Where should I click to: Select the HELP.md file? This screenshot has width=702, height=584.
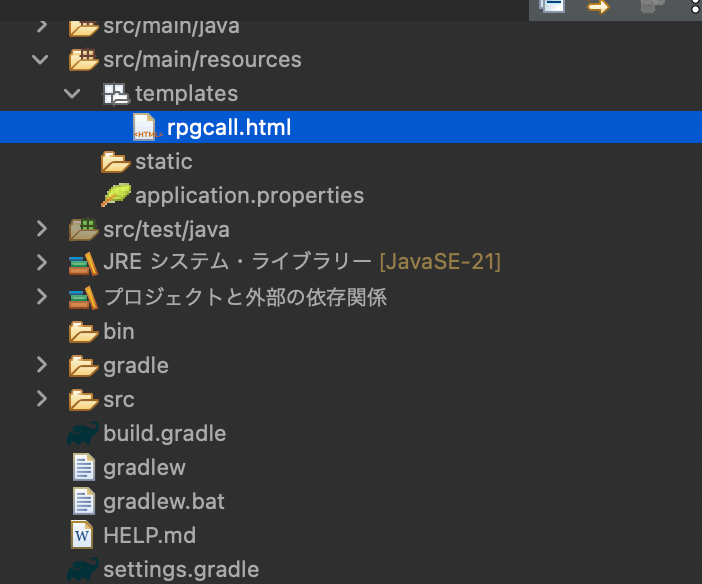[x=150, y=535]
